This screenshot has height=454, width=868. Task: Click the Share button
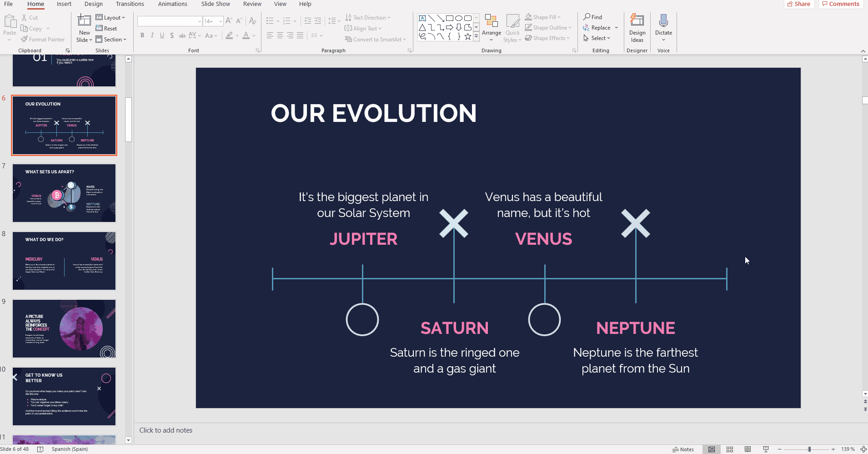coord(799,4)
